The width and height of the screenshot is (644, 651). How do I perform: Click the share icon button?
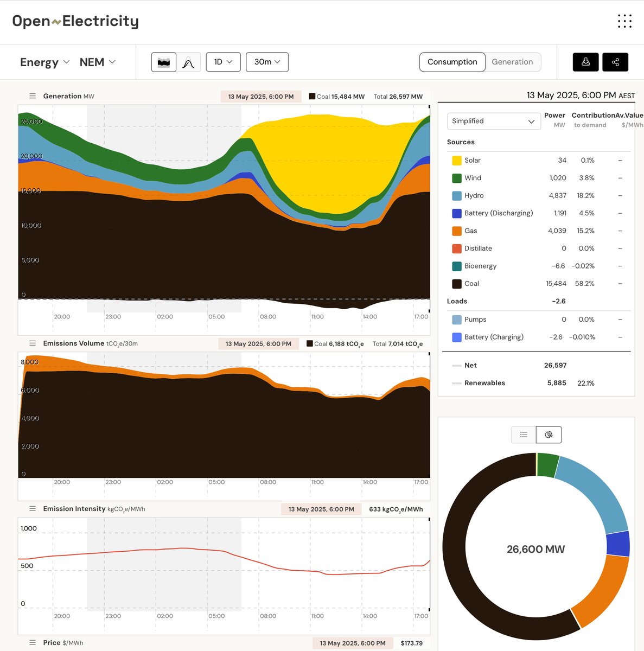click(x=615, y=62)
